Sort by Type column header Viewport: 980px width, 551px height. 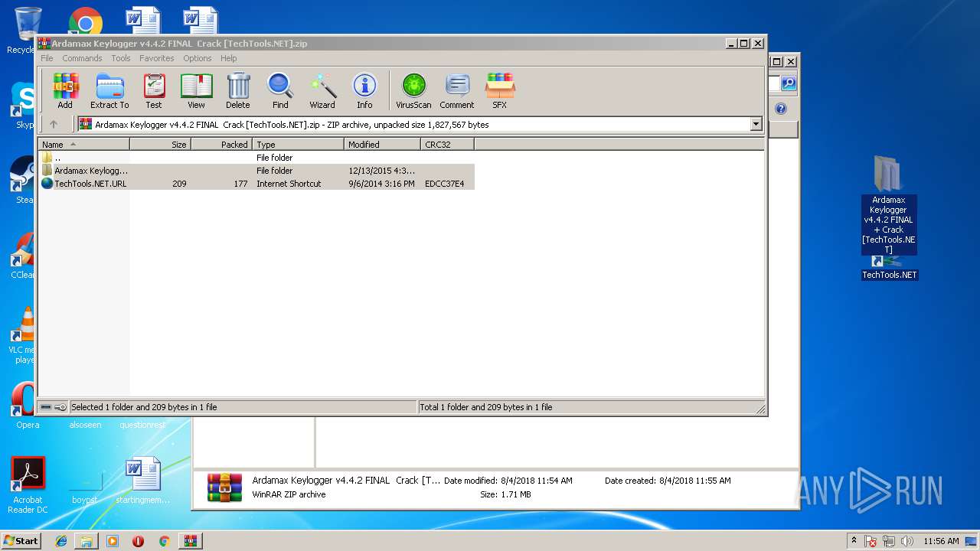pos(298,144)
